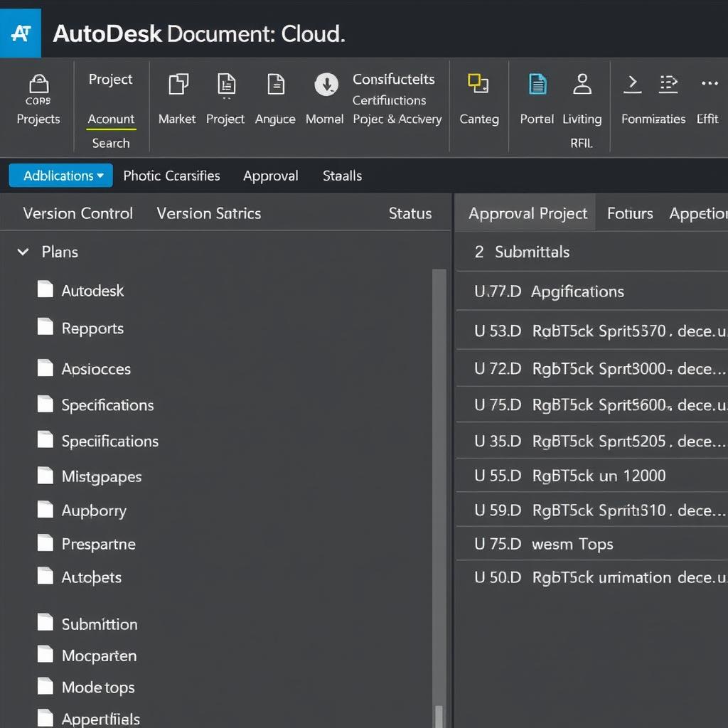The image size is (728, 728).
Task: Click the Aconunt underlined link
Action: (x=111, y=119)
